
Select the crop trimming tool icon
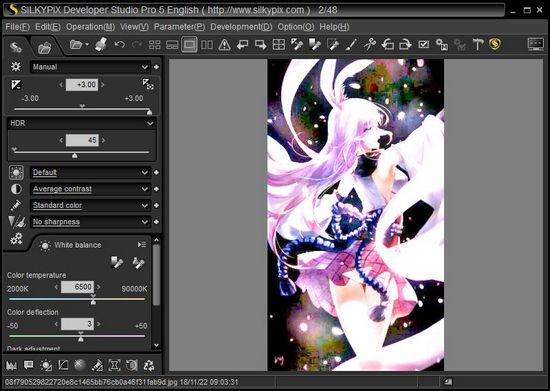[x=369, y=45]
